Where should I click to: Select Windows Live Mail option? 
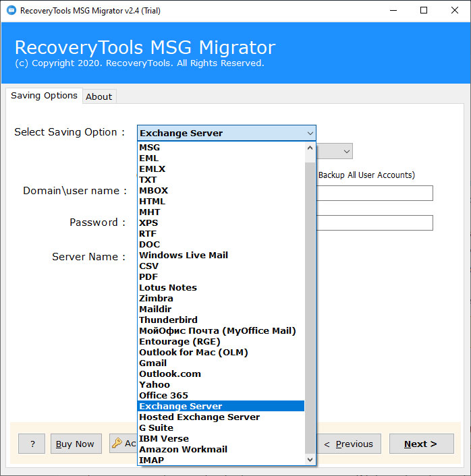[x=221, y=256]
